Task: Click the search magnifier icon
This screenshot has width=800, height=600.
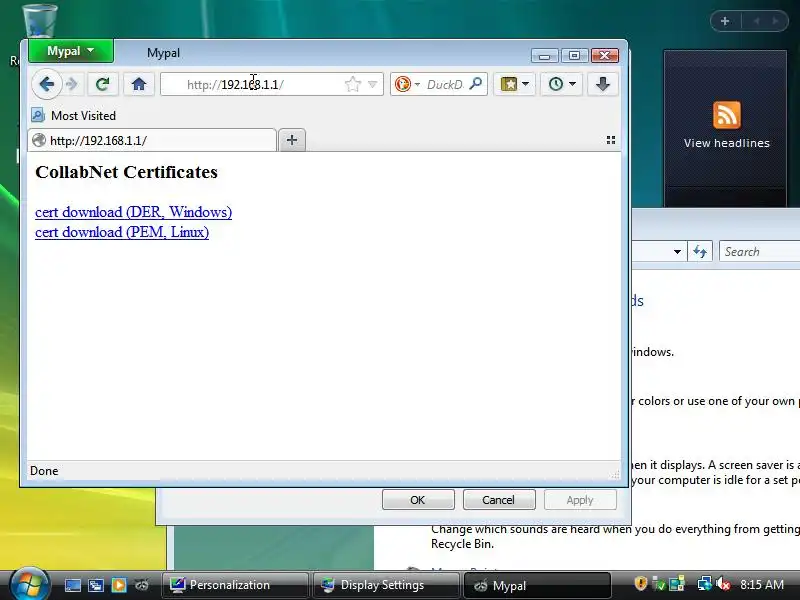Action: tap(476, 84)
